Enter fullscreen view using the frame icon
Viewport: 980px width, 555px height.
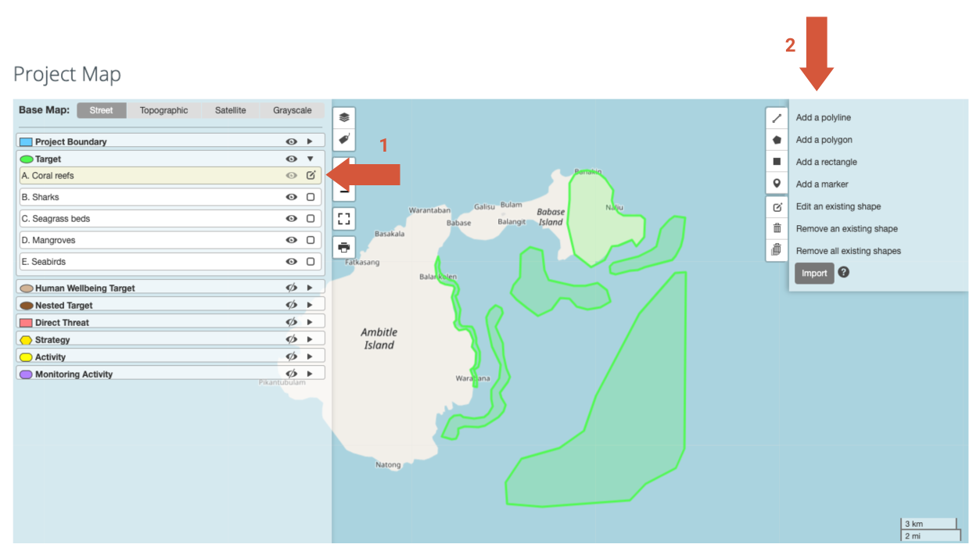pyautogui.click(x=343, y=219)
